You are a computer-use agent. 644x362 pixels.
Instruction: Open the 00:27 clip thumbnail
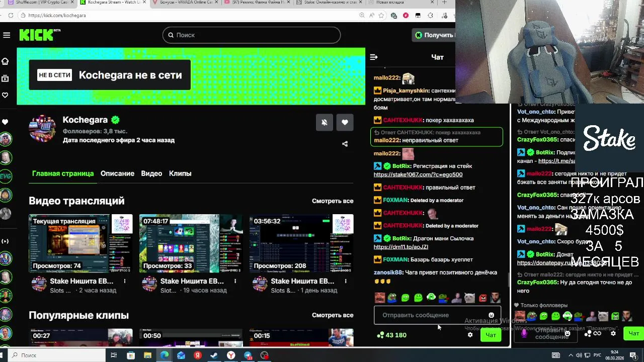coord(80,338)
